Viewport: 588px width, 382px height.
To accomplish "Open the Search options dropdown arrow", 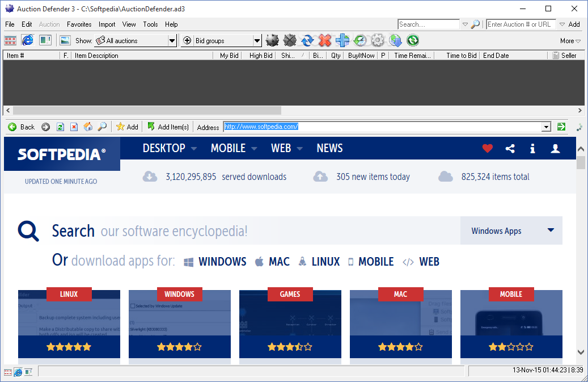I will [x=465, y=24].
